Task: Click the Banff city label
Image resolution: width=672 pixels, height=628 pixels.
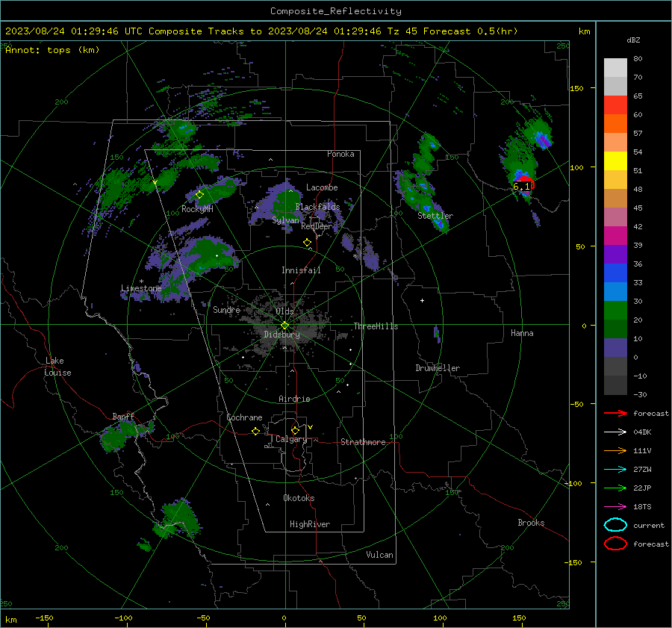Action: pos(123,417)
